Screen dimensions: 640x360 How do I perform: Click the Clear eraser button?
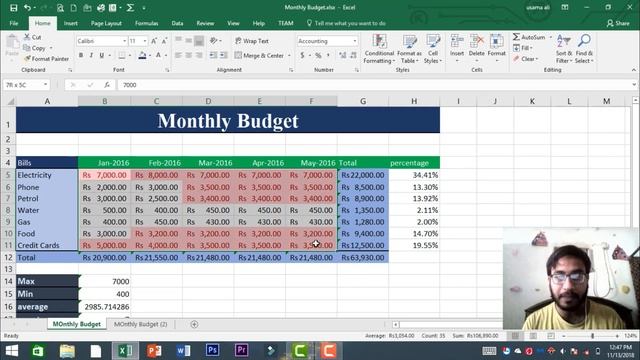tap(526, 59)
